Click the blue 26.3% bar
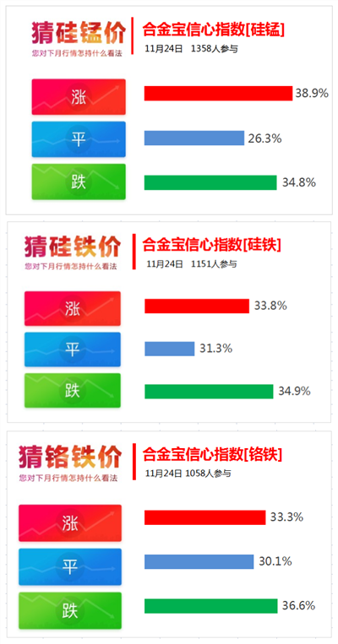The image size is (338, 644). [194, 138]
